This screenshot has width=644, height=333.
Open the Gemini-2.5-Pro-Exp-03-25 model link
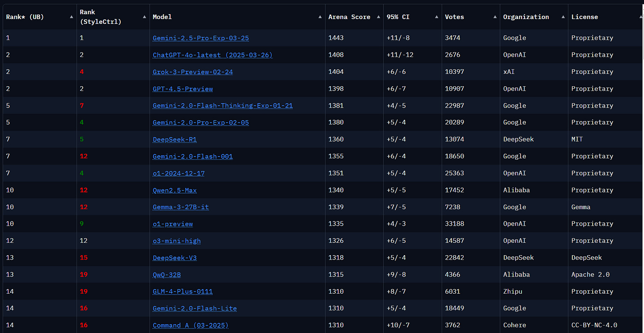coord(201,38)
